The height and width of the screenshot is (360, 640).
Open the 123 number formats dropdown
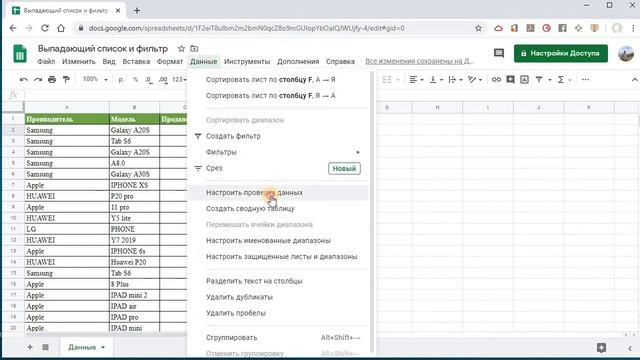pos(179,79)
